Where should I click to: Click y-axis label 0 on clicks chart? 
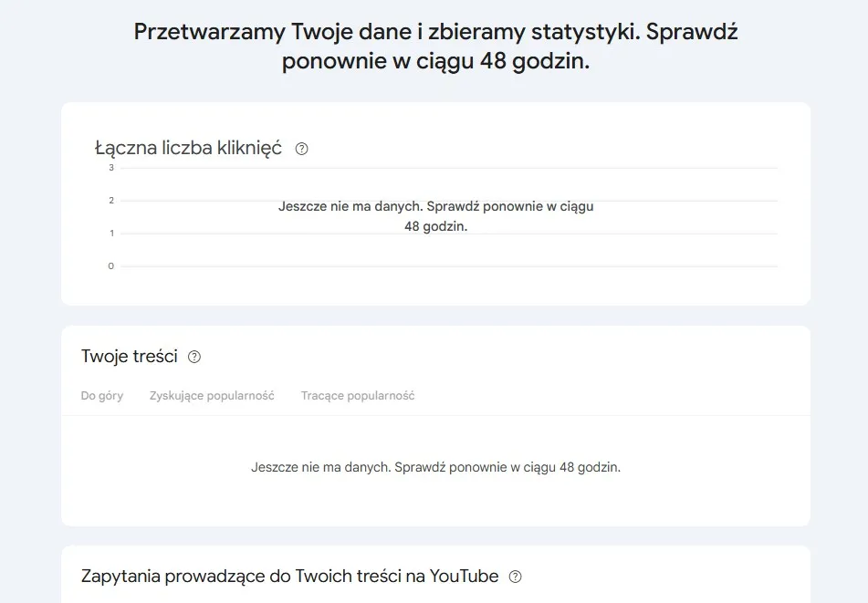(x=110, y=266)
